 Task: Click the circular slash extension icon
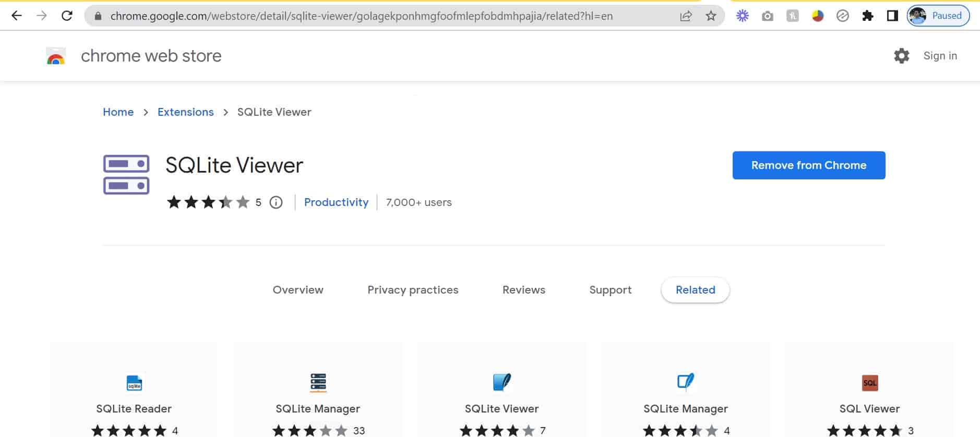pos(842,16)
